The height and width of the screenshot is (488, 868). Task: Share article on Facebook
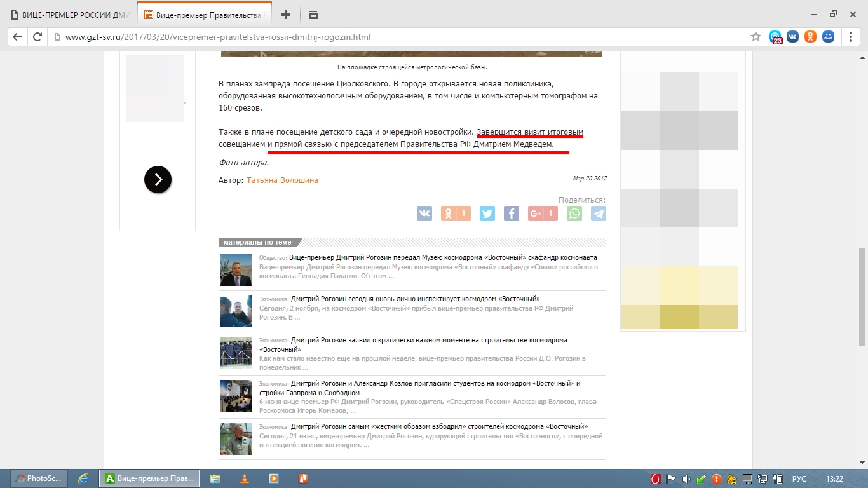(x=511, y=213)
